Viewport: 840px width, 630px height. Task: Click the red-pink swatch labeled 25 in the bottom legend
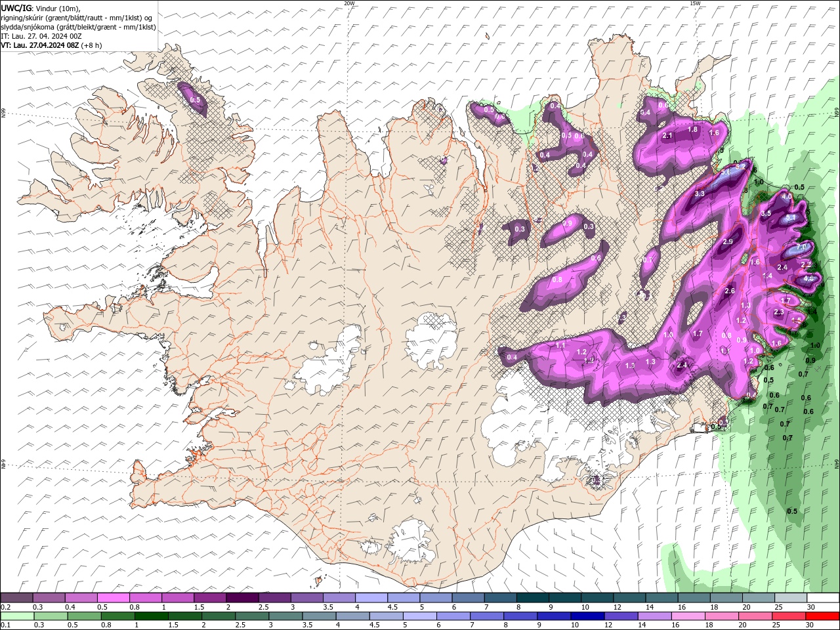[788, 616]
